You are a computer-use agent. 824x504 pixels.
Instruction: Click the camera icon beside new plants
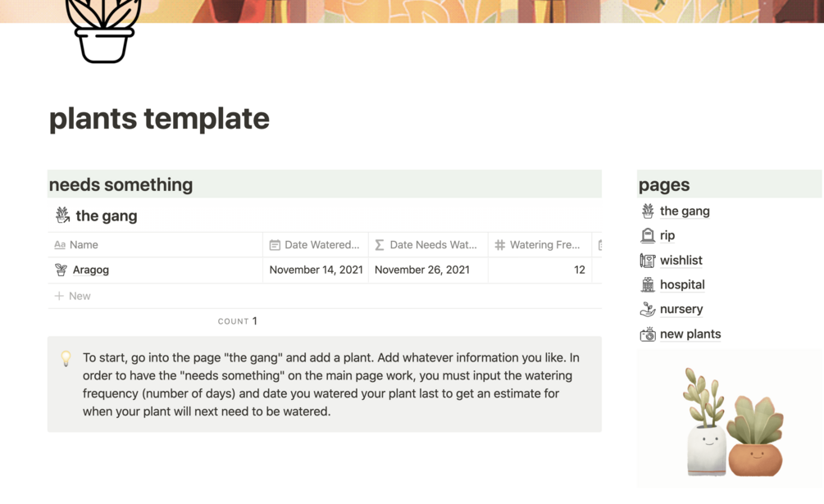(x=648, y=334)
